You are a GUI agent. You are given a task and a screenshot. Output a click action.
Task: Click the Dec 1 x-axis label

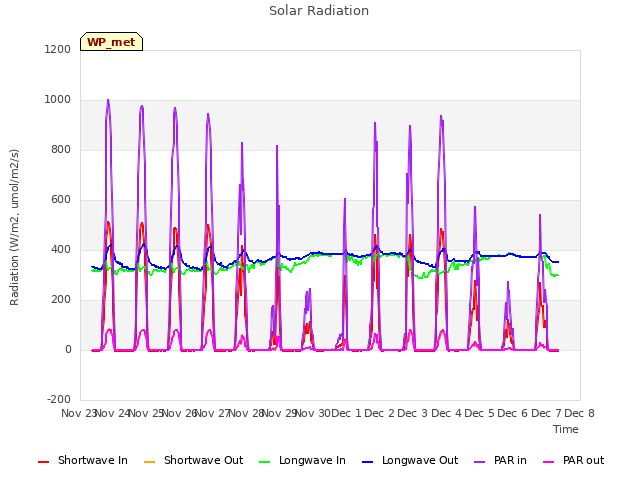click(347, 413)
